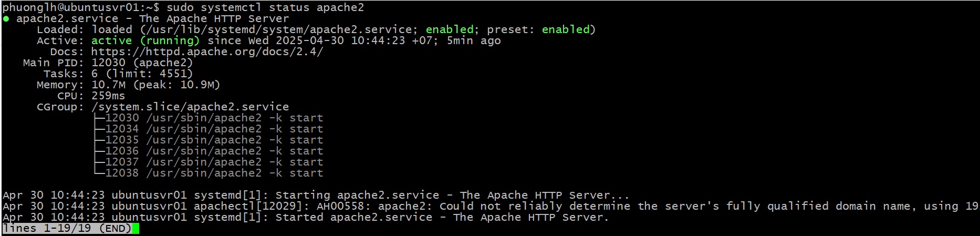Click the "active (running)" status text

145,41
